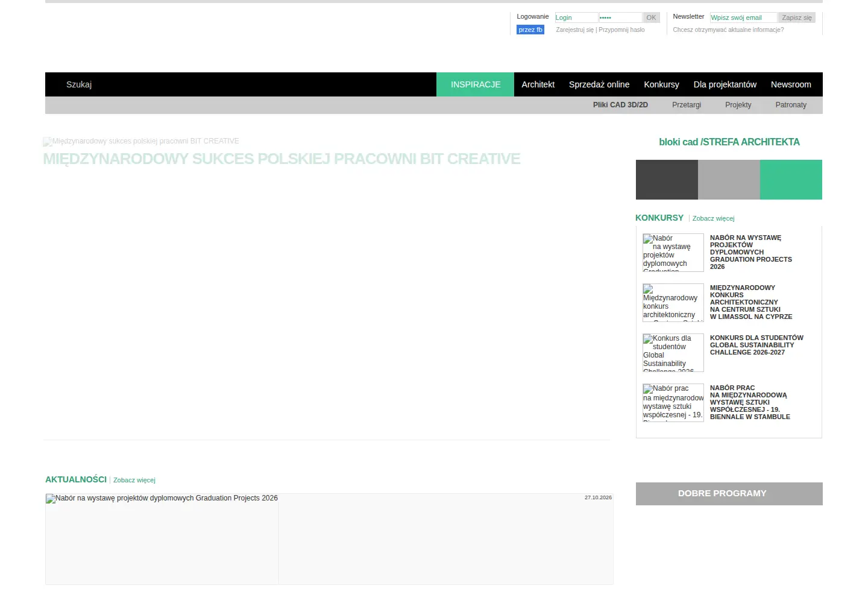Click the light gray banner block
This screenshot has height=603, width=868.
(x=729, y=180)
